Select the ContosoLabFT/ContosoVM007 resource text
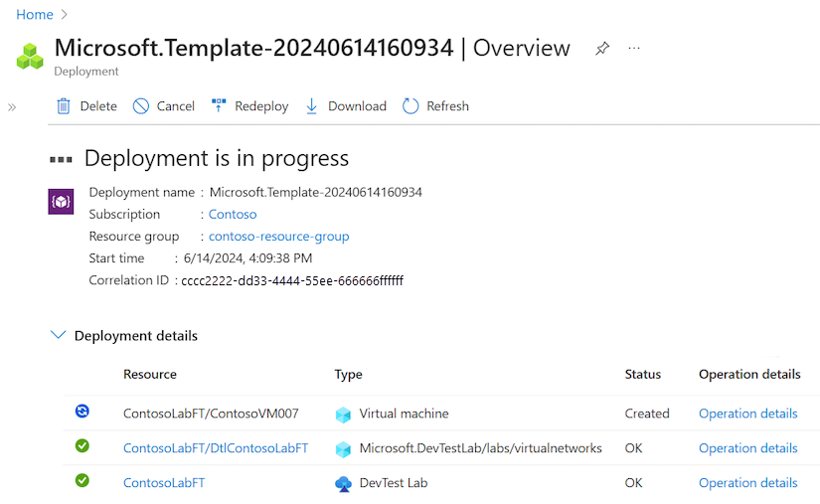Image resolution: width=820 pixels, height=504 pixels. pyautogui.click(x=211, y=414)
